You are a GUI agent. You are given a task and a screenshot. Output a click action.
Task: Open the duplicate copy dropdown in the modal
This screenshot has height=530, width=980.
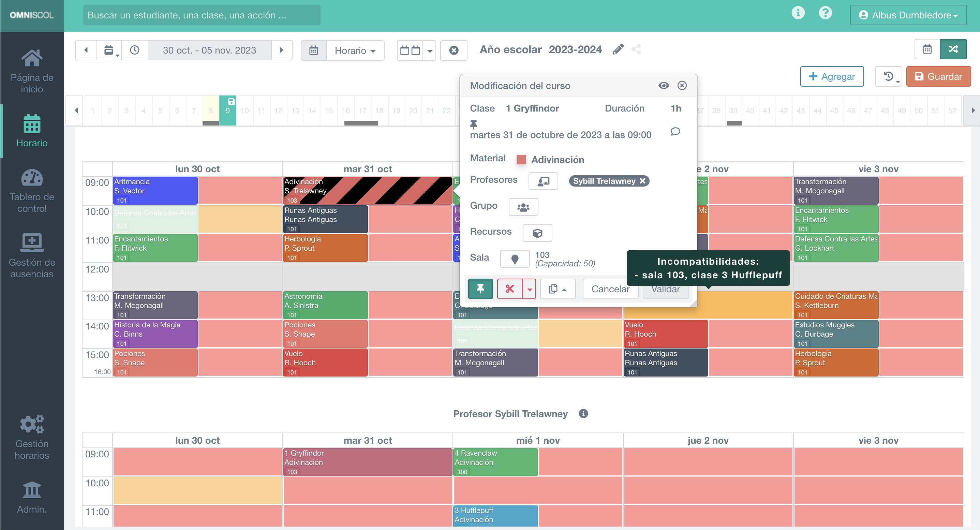[557, 289]
